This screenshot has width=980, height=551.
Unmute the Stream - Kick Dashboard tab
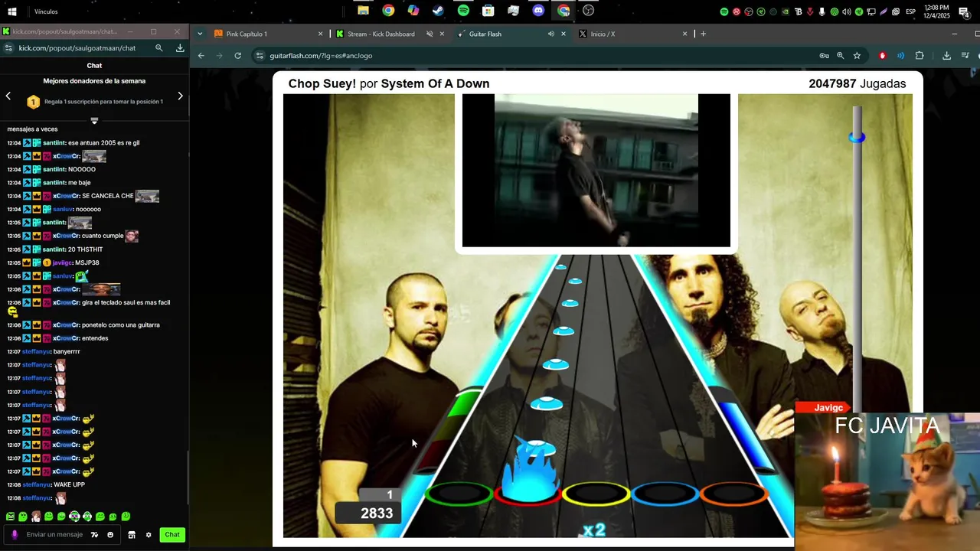[430, 34]
